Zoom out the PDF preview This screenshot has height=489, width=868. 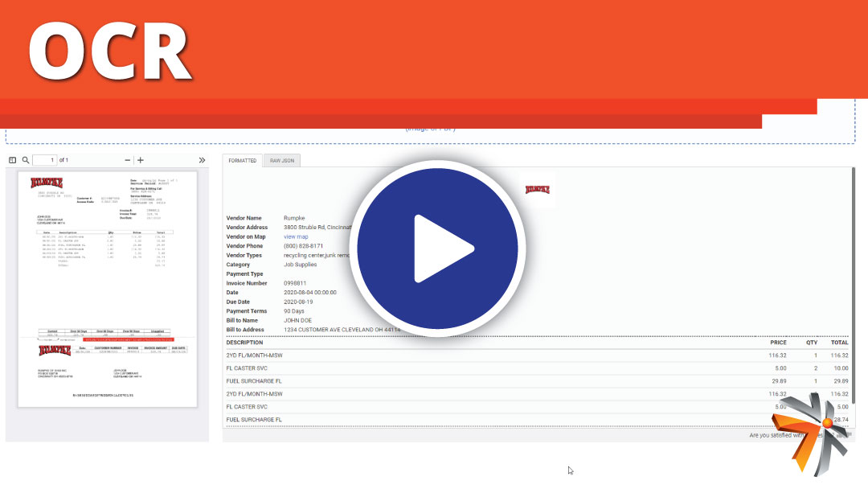click(127, 160)
